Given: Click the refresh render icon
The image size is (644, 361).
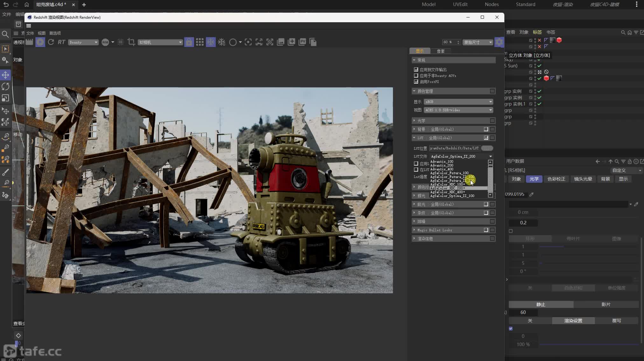Looking at the screenshot, I should pos(51,42).
